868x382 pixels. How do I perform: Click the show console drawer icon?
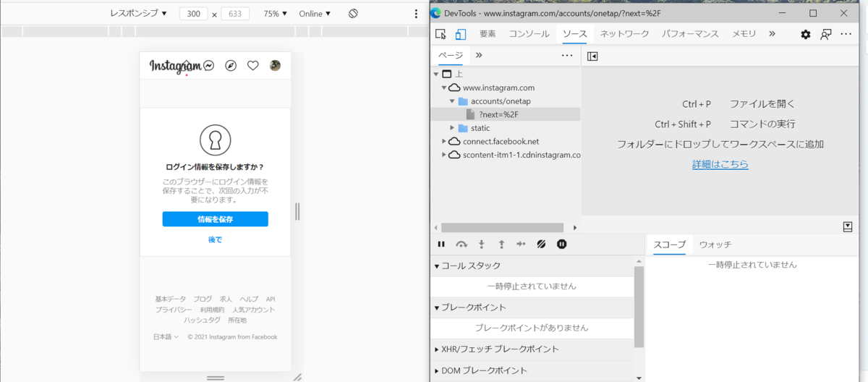(848, 226)
